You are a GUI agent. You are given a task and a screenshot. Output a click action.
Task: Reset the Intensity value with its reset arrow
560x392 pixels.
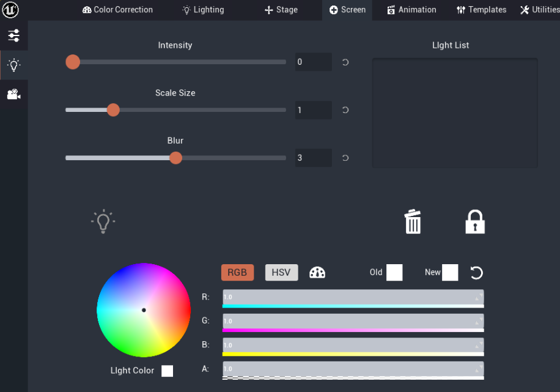tap(345, 62)
